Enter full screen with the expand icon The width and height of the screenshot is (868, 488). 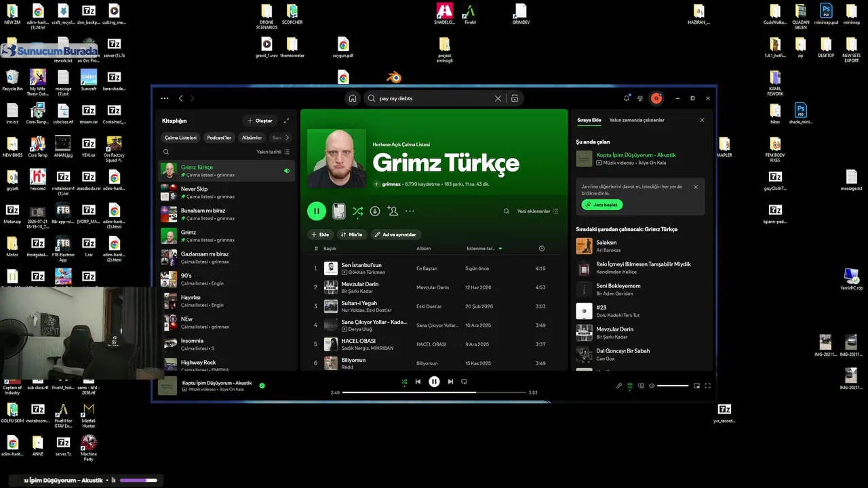pos(707,386)
